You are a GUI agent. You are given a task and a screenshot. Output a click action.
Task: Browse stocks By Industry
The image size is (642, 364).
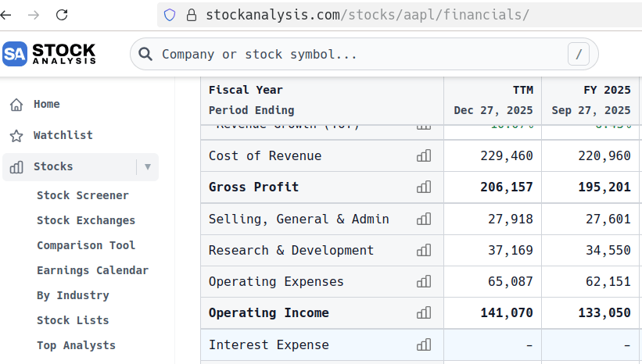tap(73, 295)
